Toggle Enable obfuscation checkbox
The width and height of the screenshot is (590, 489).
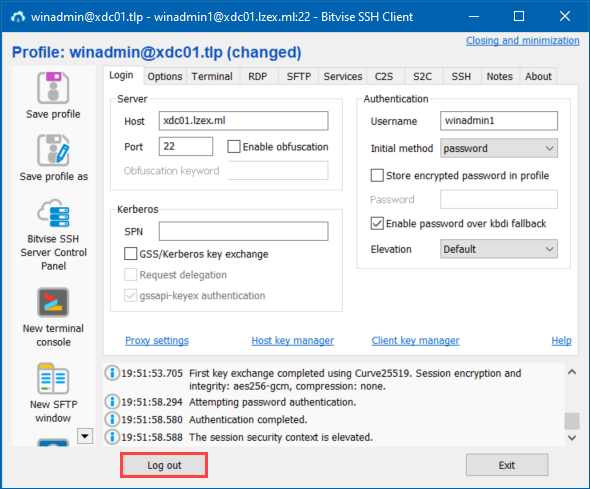coord(234,146)
